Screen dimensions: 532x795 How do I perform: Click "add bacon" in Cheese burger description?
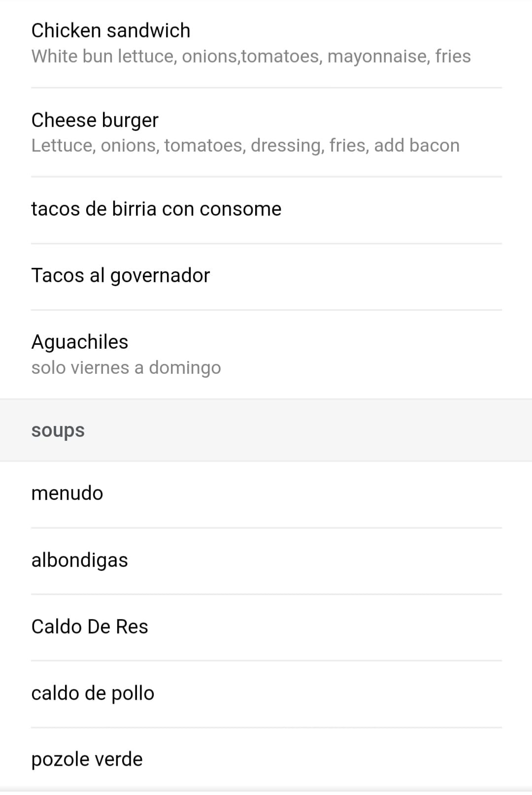click(417, 146)
